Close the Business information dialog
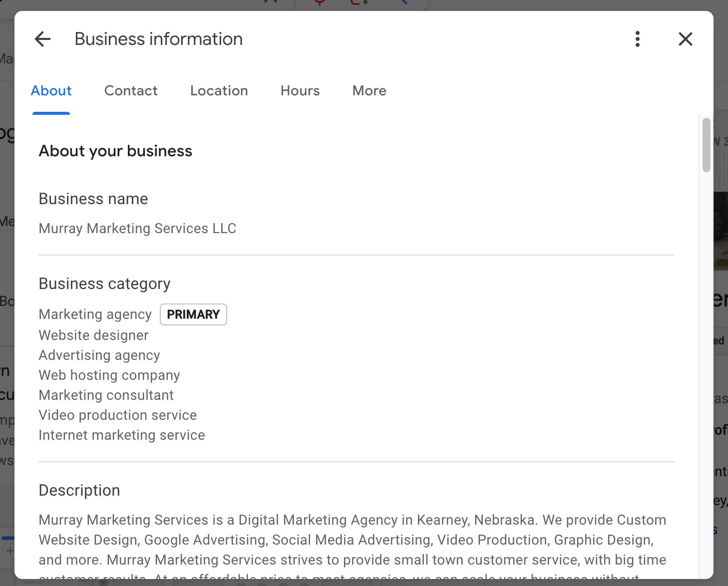 pyautogui.click(x=686, y=39)
